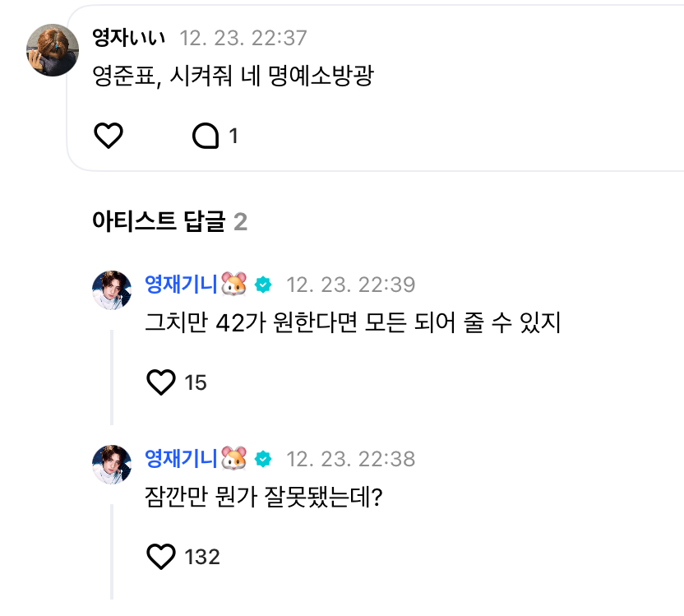This screenshot has height=616, width=684.
Task: Click the reply count 1 beside the bubble
Action: click(x=233, y=137)
